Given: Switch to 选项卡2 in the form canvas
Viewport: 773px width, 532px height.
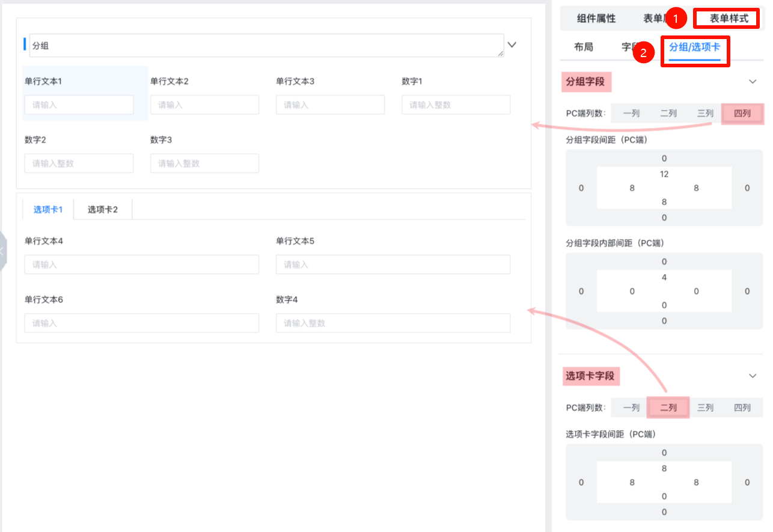Looking at the screenshot, I should pyautogui.click(x=103, y=209).
